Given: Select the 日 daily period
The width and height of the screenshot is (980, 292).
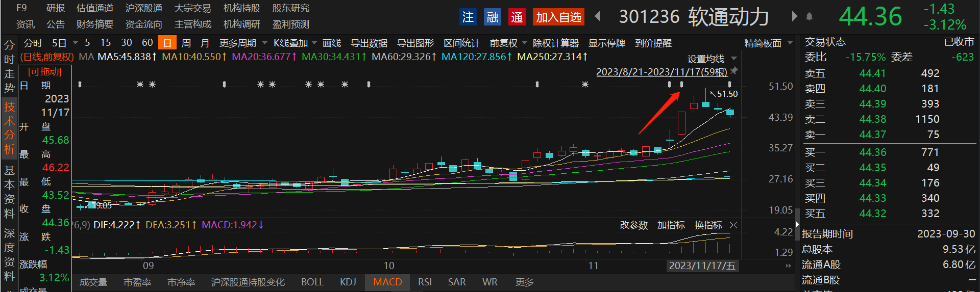Looking at the screenshot, I should pos(167,43).
